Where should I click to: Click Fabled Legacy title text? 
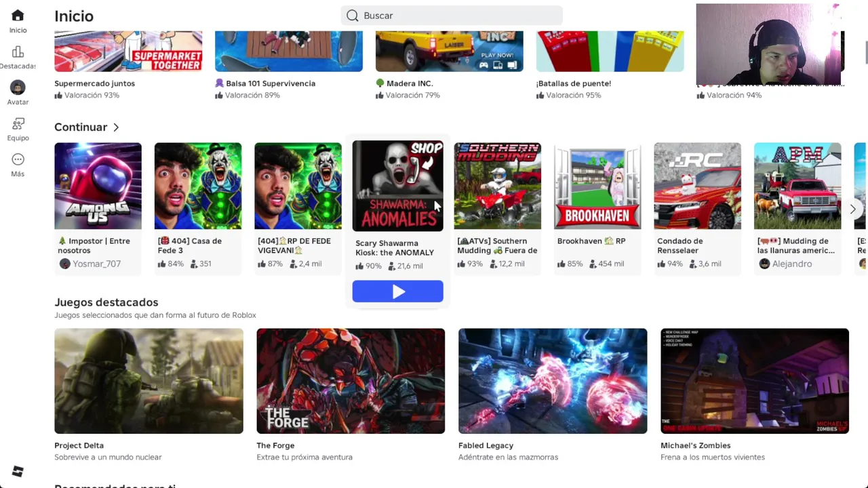(486, 445)
